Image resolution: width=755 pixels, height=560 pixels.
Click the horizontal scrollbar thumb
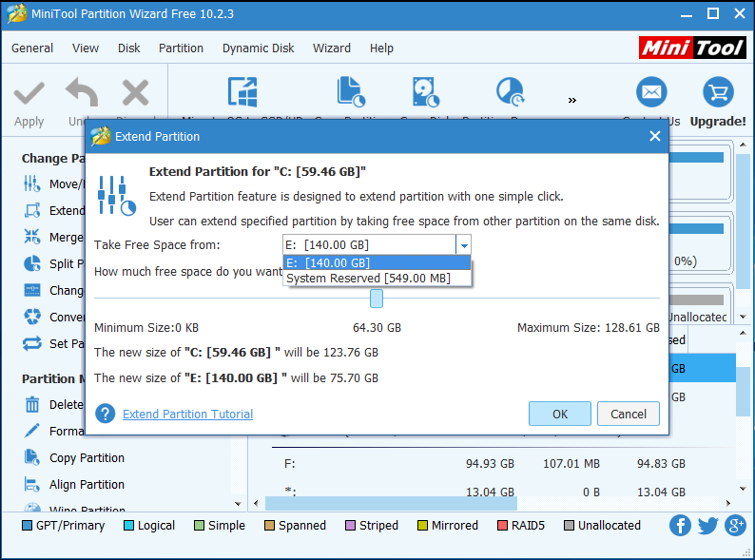tap(391, 503)
